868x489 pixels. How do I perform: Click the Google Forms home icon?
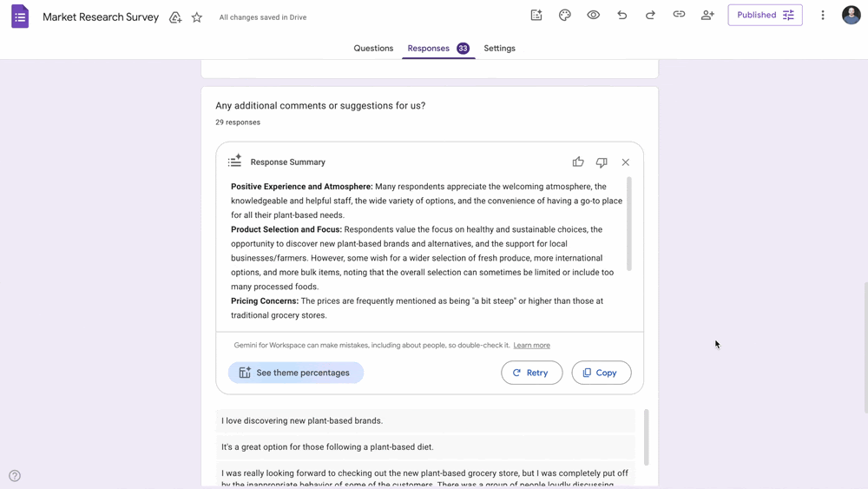[20, 17]
